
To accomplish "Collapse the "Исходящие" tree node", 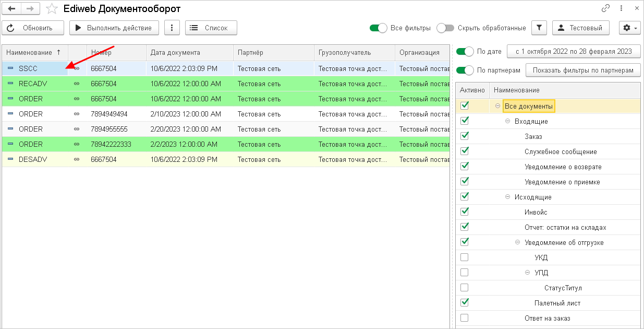I will pos(507,197).
